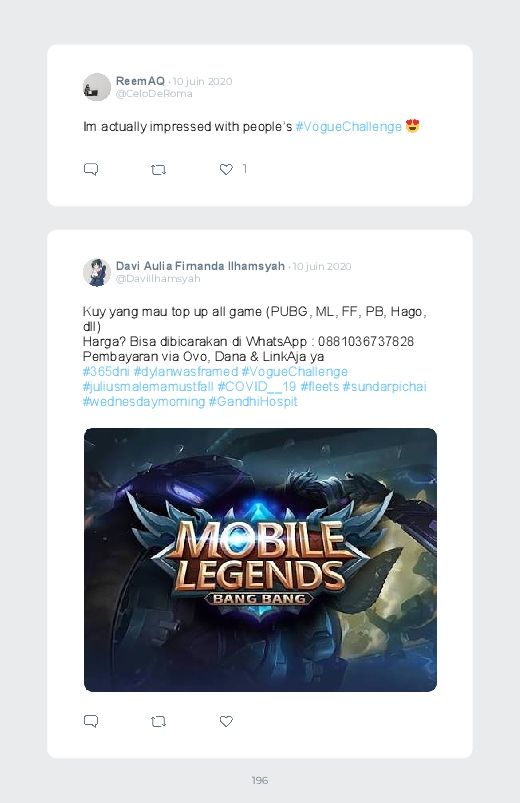520x803 pixels.
Task: Open the #dylanwasframed hashtag
Action: point(185,371)
